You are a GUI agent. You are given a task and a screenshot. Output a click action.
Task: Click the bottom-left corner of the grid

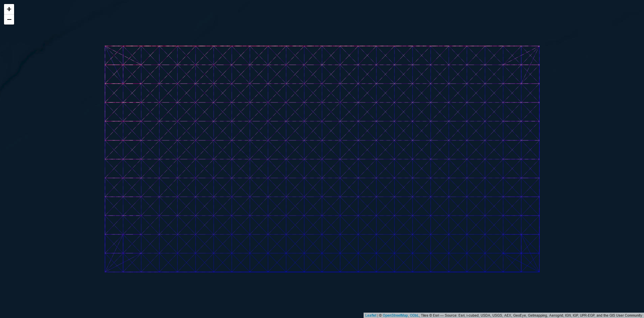105,272
